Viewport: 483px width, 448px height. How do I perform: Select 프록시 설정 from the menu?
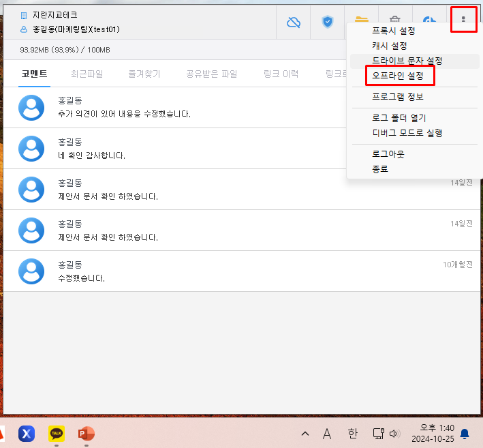pyautogui.click(x=393, y=31)
